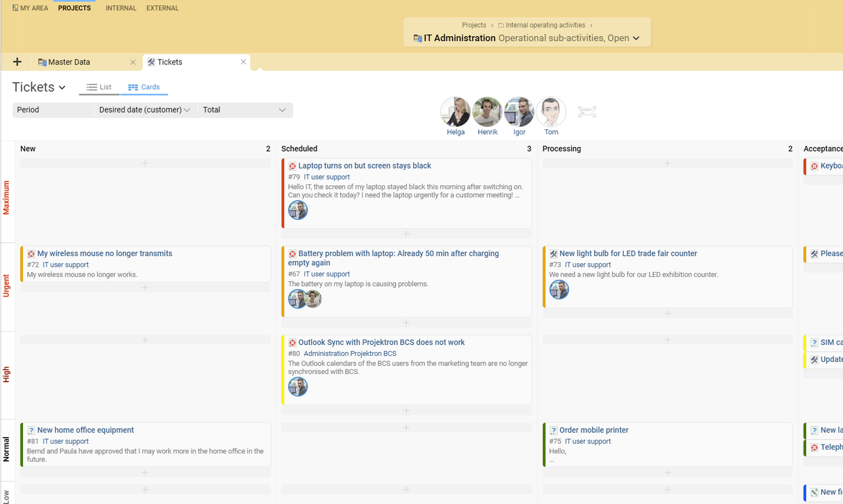Click the folder icon before Internal operating activities
The height and width of the screenshot is (504, 843).
[x=501, y=25]
